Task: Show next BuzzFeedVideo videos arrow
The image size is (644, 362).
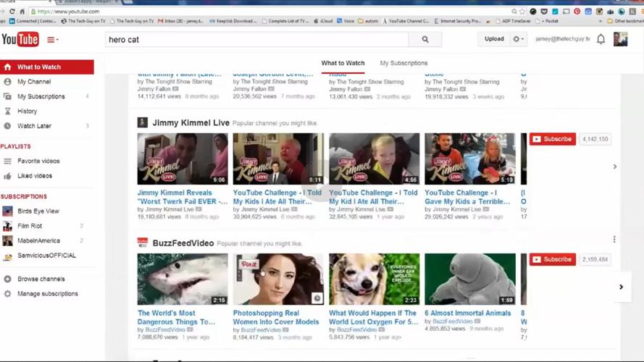Action: click(622, 287)
